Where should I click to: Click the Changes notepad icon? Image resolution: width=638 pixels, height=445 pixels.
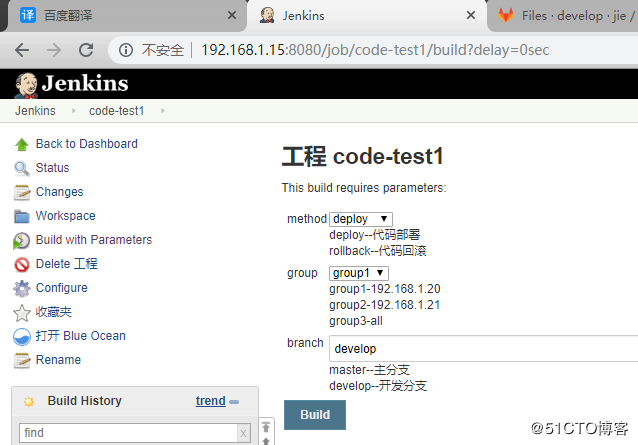22,192
